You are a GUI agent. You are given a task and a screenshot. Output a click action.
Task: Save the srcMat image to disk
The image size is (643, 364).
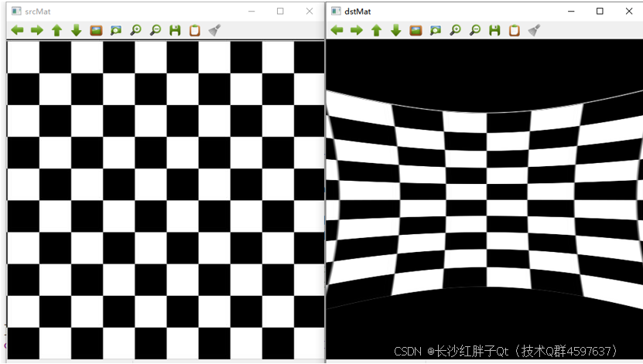tap(175, 30)
